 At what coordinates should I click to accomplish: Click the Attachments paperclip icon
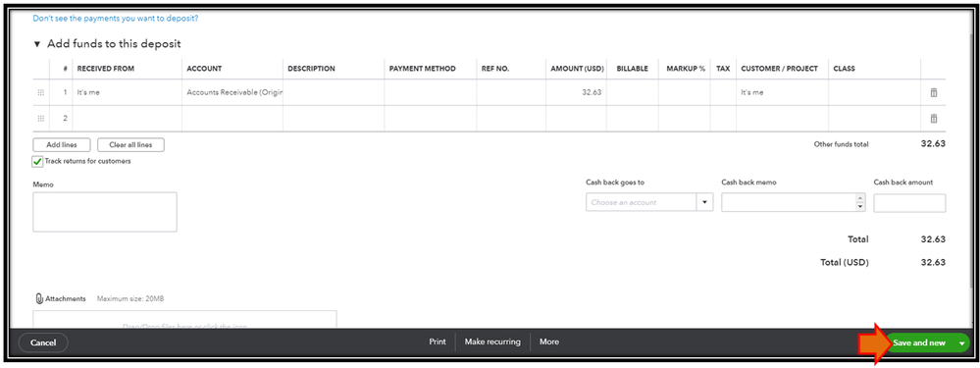tap(39, 298)
